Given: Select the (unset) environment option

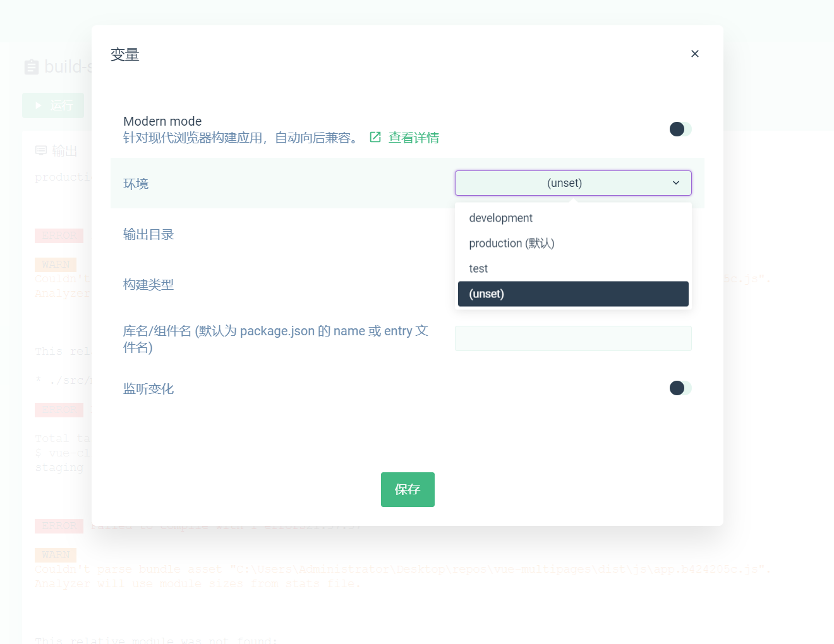Looking at the screenshot, I should tap(486, 294).
